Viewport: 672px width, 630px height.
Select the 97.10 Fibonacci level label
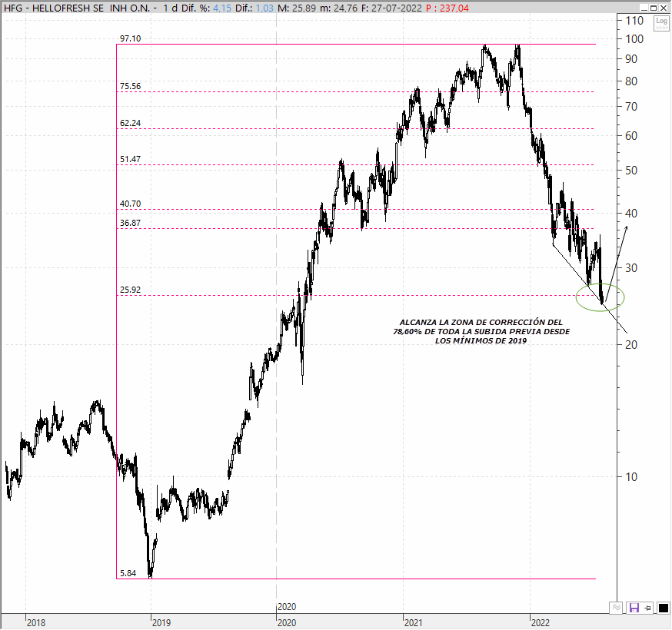(130, 38)
